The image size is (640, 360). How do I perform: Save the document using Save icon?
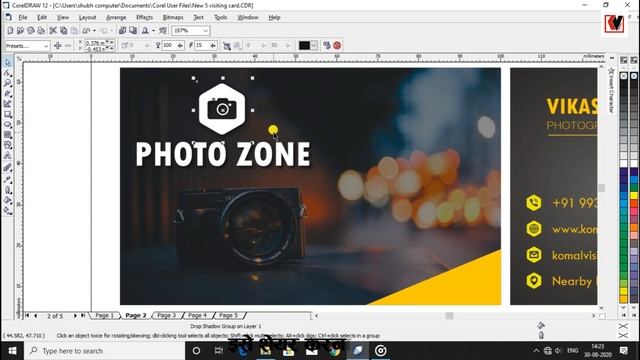(x=31, y=31)
